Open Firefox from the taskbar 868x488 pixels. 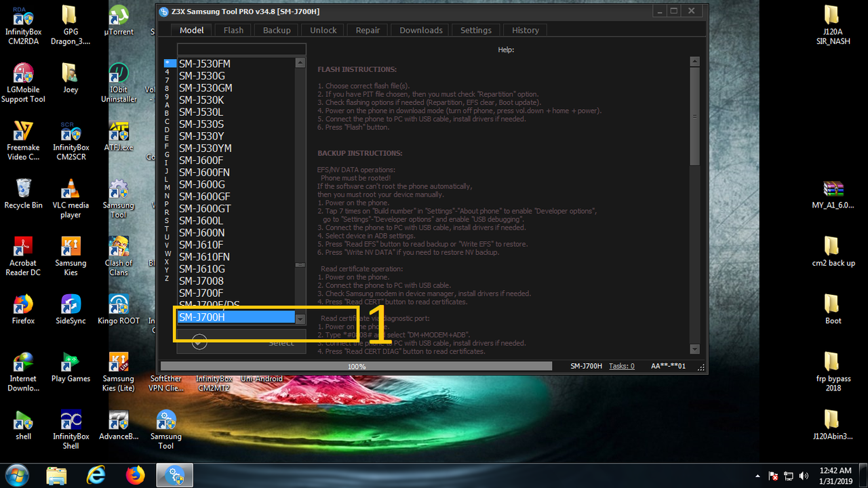pyautogui.click(x=136, y=475)
